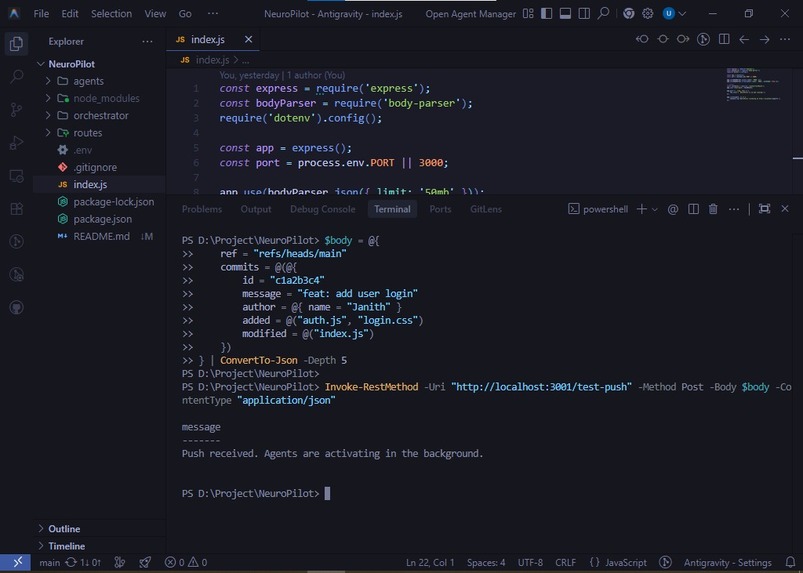Open the GitHub view in activity bar
The width and height of the screenshot is (803, 573).
[x=16, y=307]
